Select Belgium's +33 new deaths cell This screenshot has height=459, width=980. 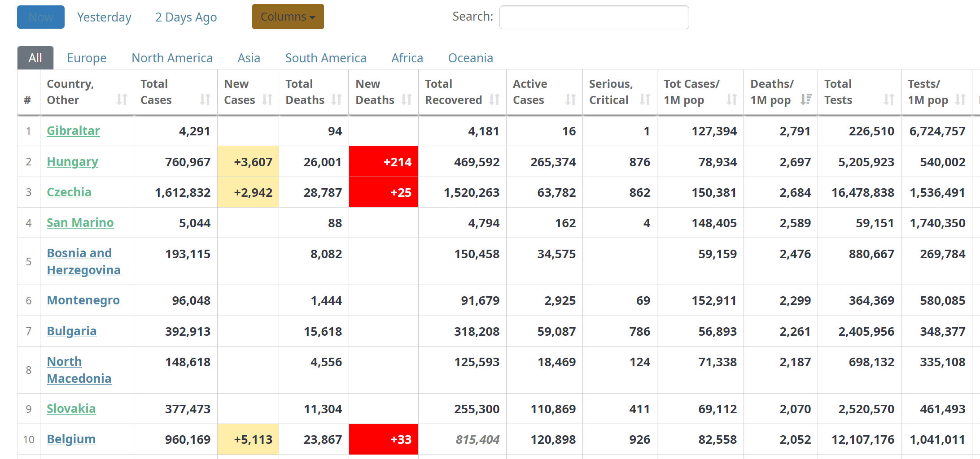384,439
